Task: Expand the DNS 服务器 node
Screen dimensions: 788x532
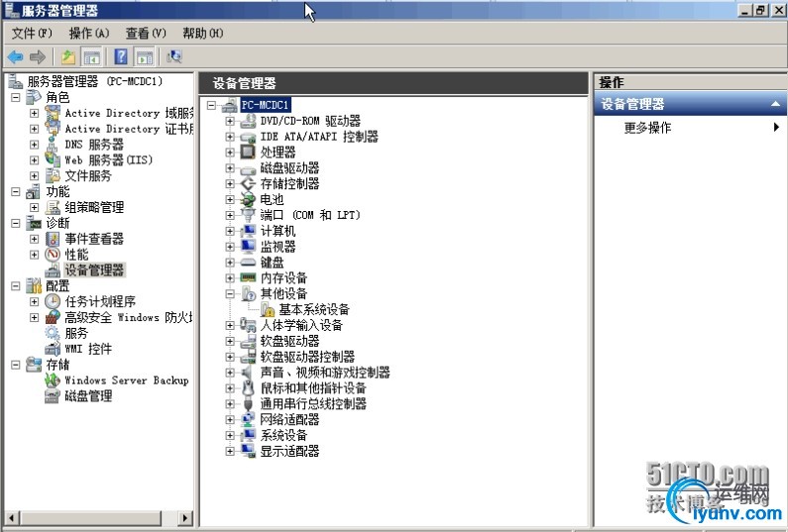Action: point(34,145)
